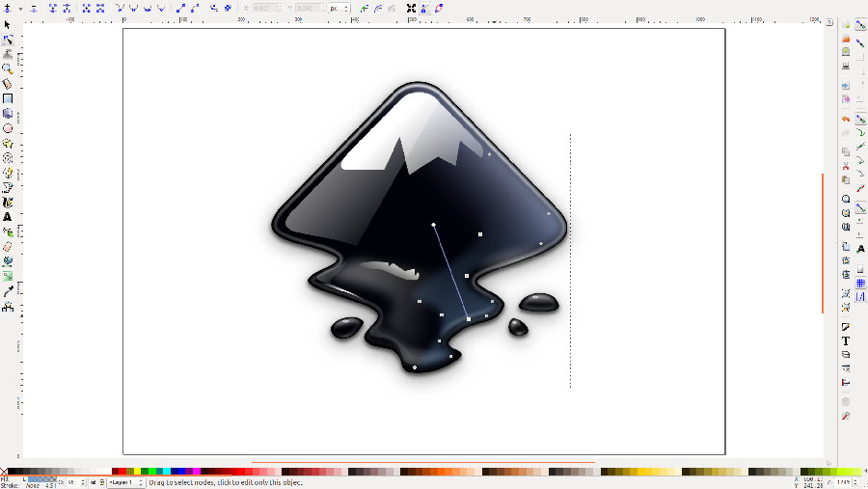Select the Gradient tool

(x=7, y=277)
